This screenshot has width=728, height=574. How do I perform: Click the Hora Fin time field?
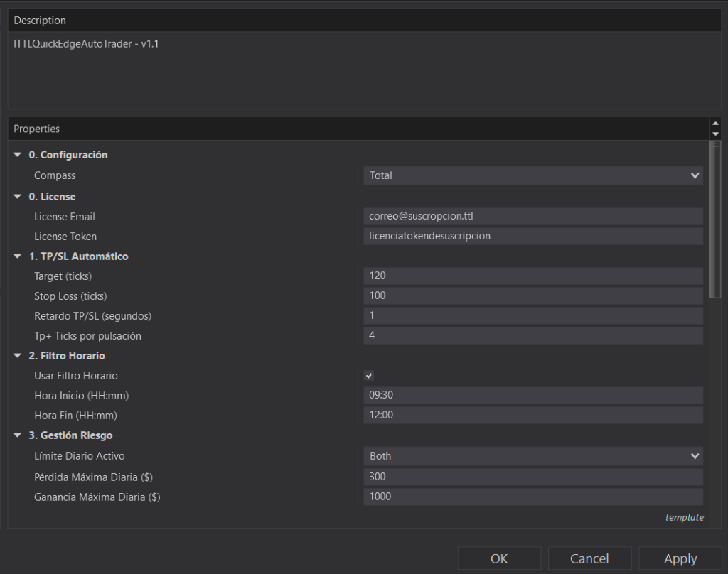[532, 415]
